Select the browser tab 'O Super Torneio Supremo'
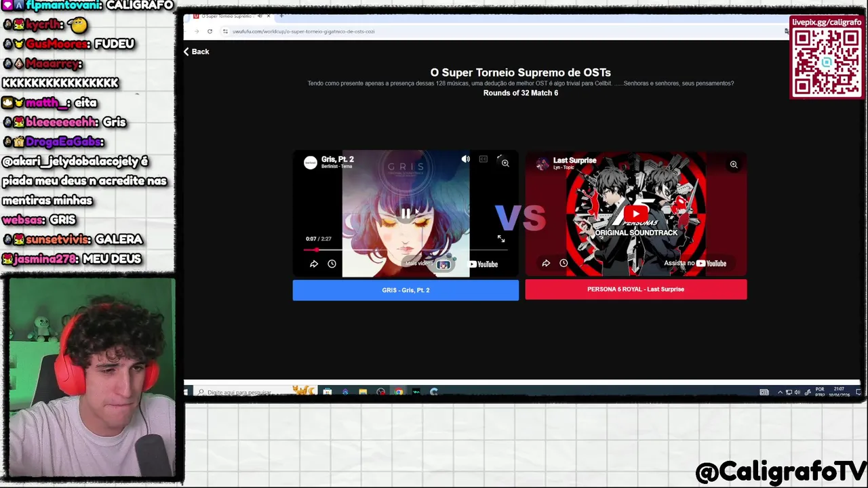This screenshot has height=488, width=868. (x=229, y=16)
